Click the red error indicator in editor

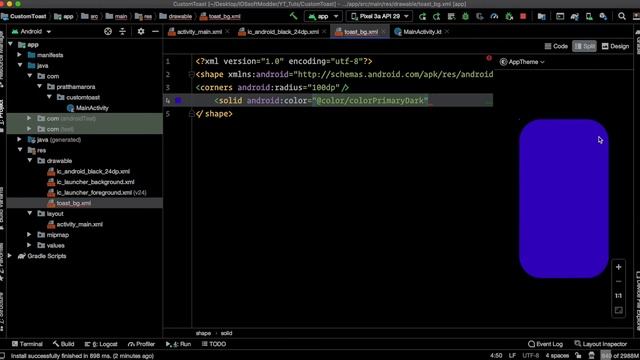489,58
